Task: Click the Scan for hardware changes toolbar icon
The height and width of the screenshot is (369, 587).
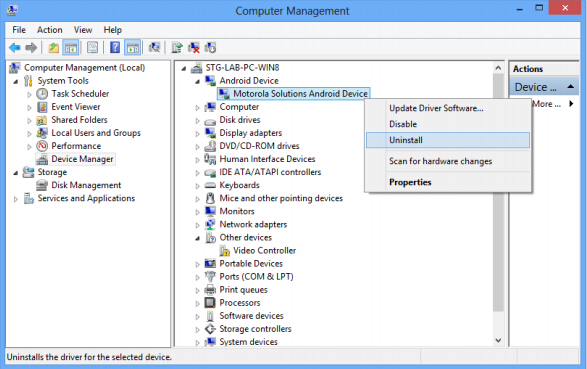Action: tap(154, 48)
